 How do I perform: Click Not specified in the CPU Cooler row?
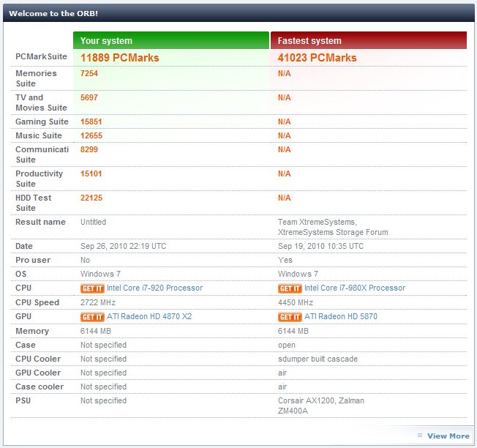click(103, 359)
